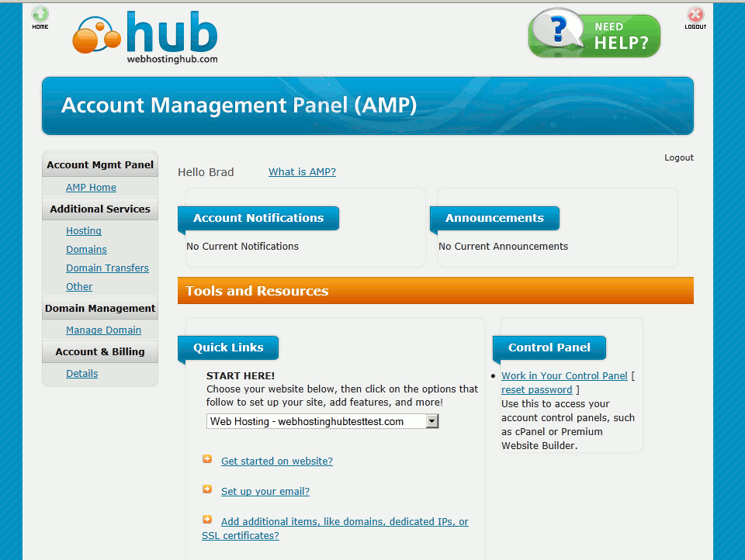The image size is (745, 560).
Task: Select Domains in the sidebar
Action: [x=86, y=250]
